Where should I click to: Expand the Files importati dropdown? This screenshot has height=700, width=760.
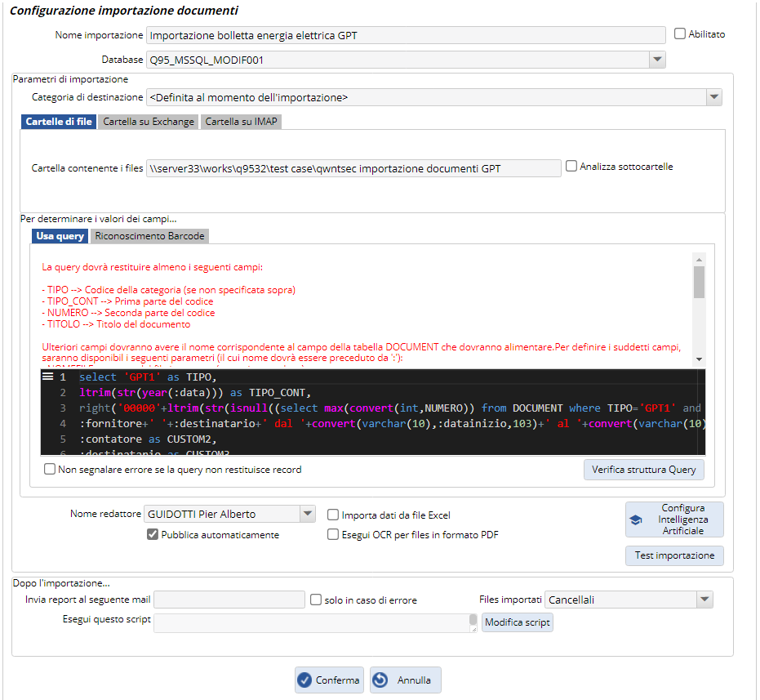click(x=705, y=600)
